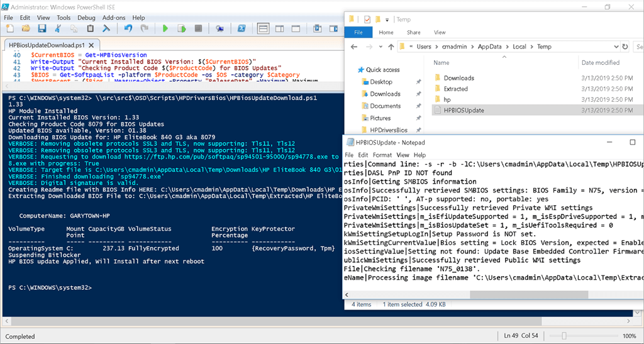
Task: Click the zoom slider in ISE status bar
Action: [564, 336]
